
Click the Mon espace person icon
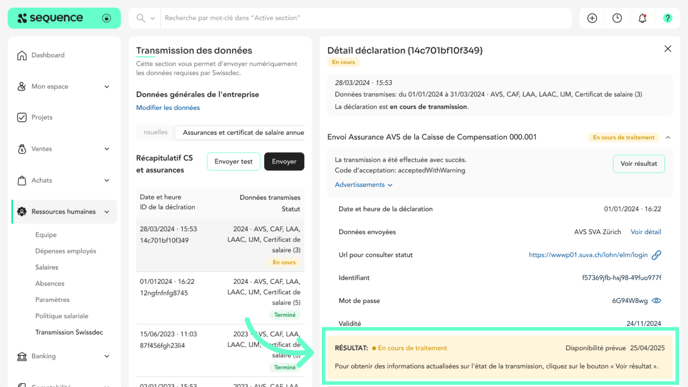22,86
